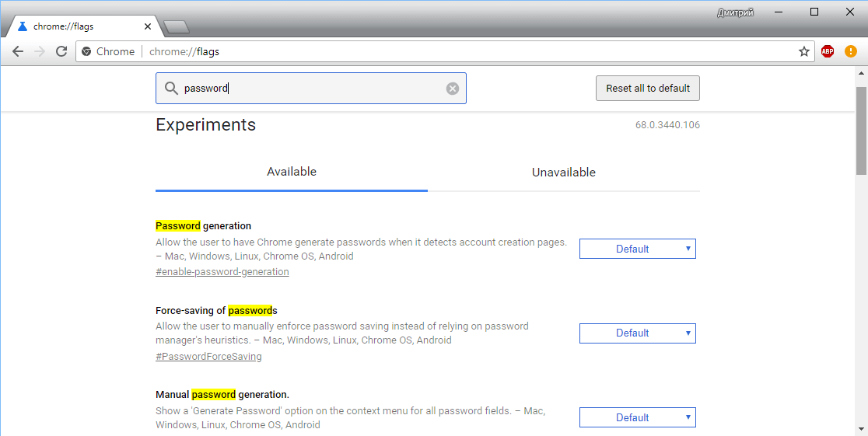Click the search flags input field

(x=311, y=89)
